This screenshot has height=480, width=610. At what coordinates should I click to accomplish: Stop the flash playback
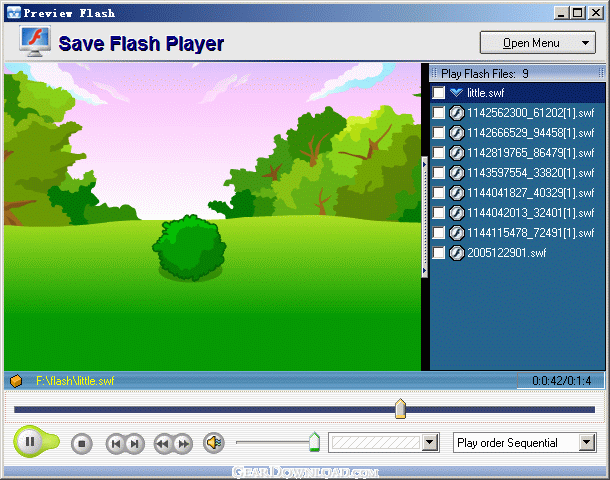[x=82, y=443]
